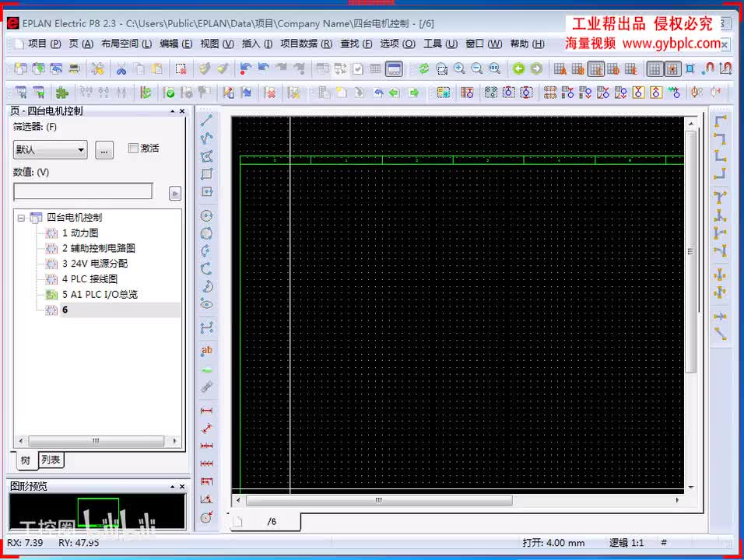Screen dimensions: 744x560
Task: Click the green Back arrow icon
Action: pos(518,69)
